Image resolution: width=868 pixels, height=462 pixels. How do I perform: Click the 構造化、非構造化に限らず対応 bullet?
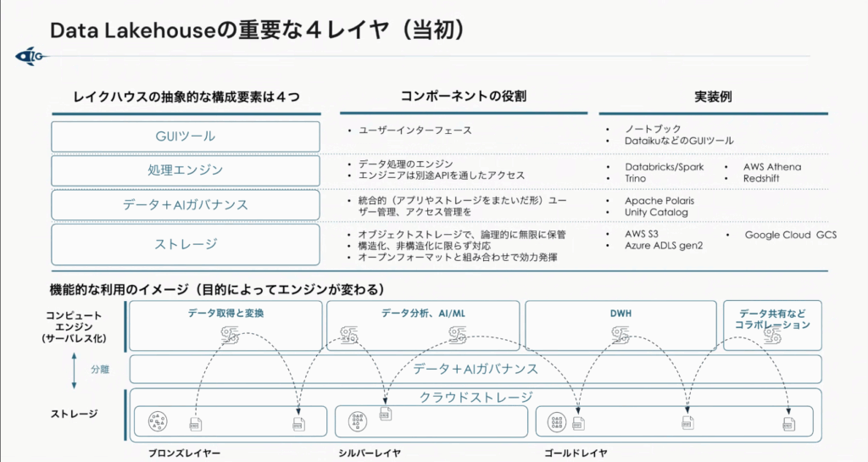pyautogui.click(x=424, y=246)
